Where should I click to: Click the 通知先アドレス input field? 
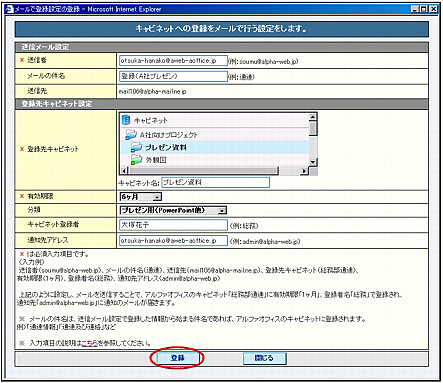(x=173, y=240)
